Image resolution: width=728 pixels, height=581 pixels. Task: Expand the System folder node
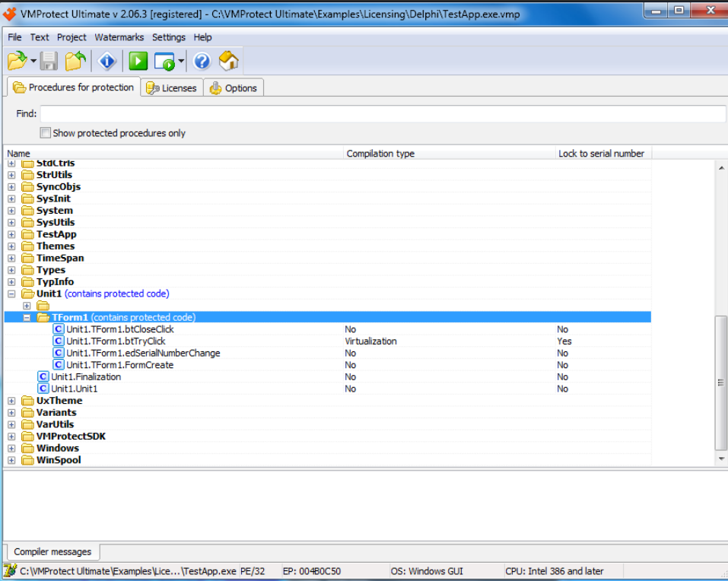tap(11, 211)
